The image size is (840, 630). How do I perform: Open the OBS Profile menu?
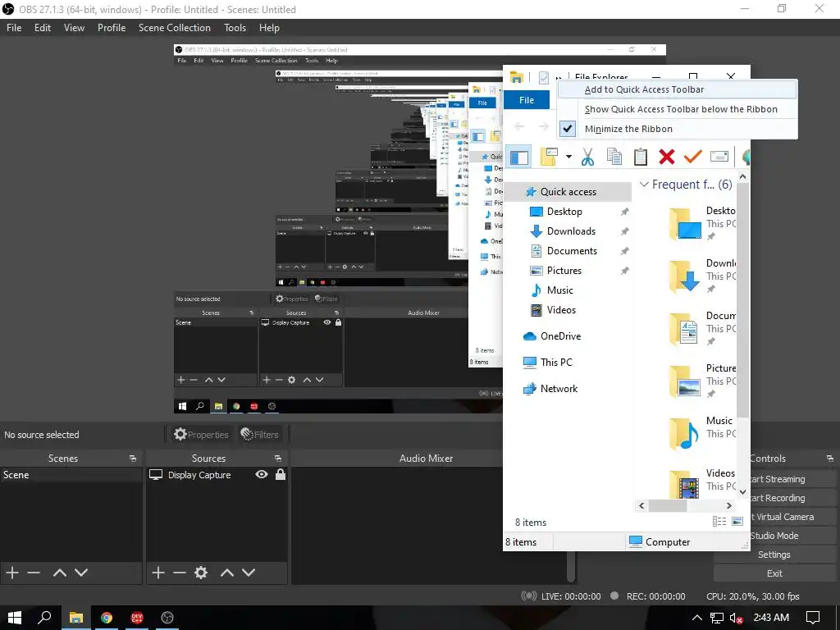pyautogui.click(x=112, y=28)
